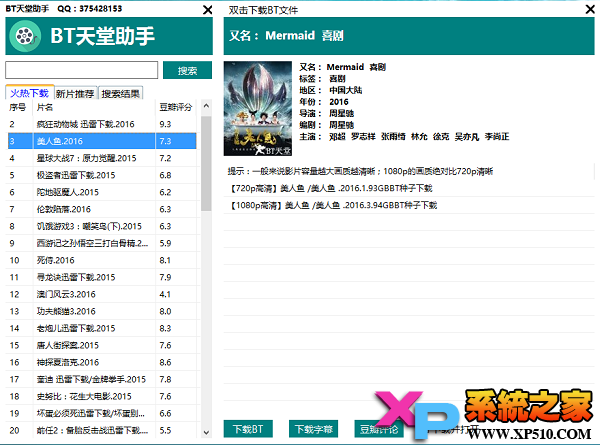Click the 4.1 rating of 澳门风云3
600x445 pixels.
tap(165, 294)
